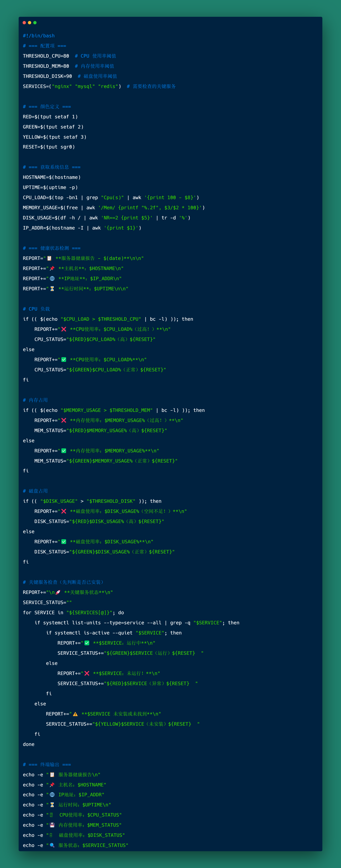Click the "GREEN=$(tput setaf 2)" line
The image size is (341, 868).
53,127
